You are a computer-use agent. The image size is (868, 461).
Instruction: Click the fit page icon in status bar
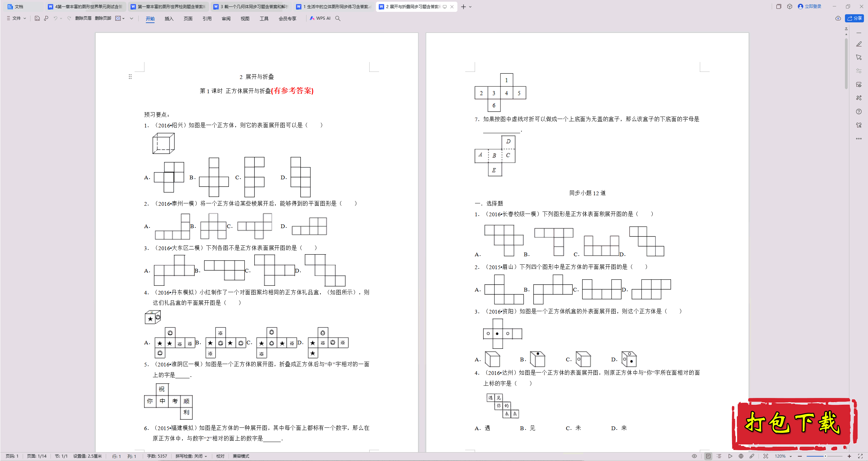(x=766, y=456)
